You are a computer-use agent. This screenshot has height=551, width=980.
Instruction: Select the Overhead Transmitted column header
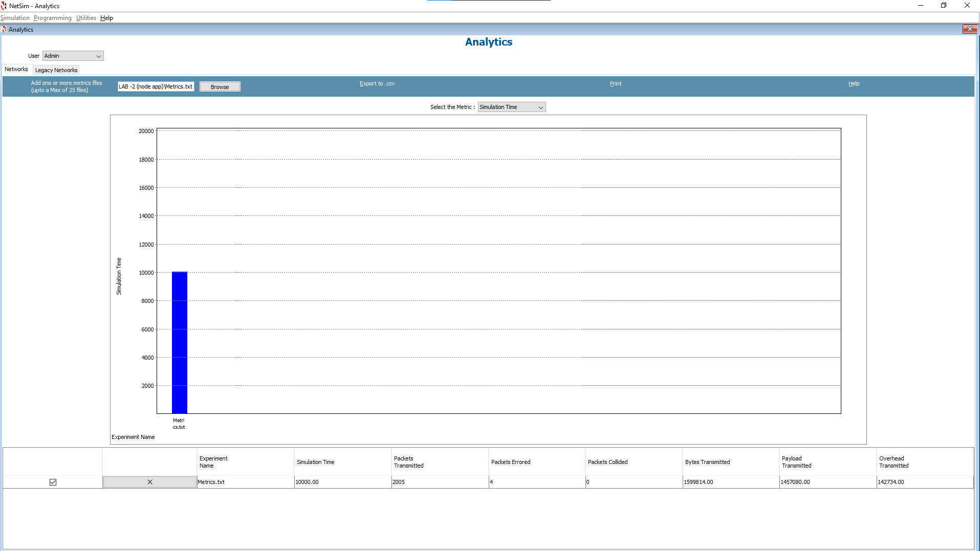tap(925, 462)
